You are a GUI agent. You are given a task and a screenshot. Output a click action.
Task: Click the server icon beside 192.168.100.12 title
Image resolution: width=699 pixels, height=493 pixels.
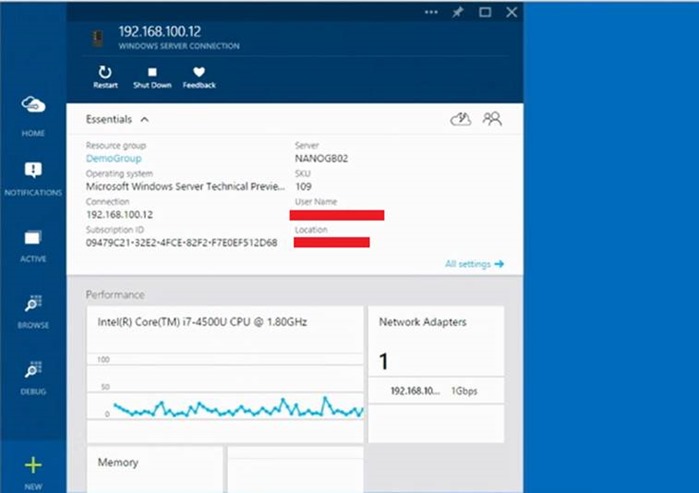pyautogui.click(x=98, y=38)
